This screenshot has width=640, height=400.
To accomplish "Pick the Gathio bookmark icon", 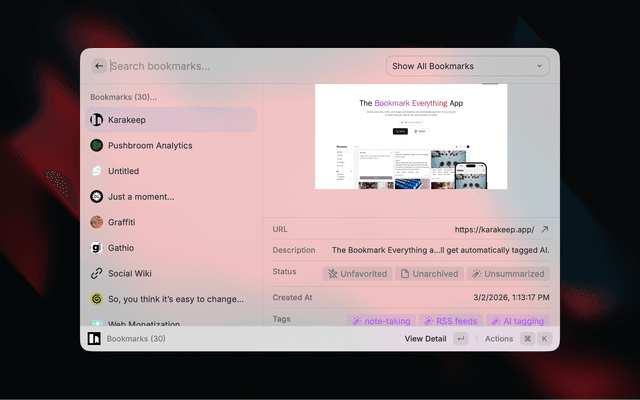I will [97, 248].
